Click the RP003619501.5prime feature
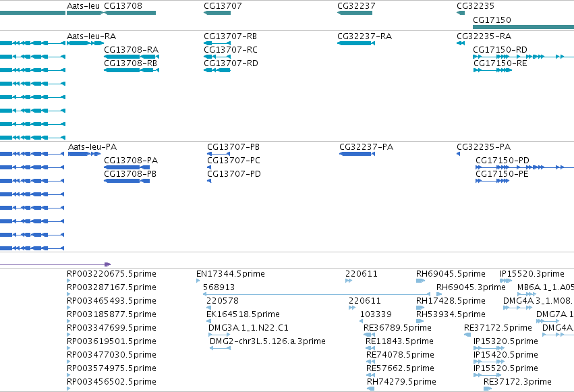574x392 pixels. (x=111, y=341)
